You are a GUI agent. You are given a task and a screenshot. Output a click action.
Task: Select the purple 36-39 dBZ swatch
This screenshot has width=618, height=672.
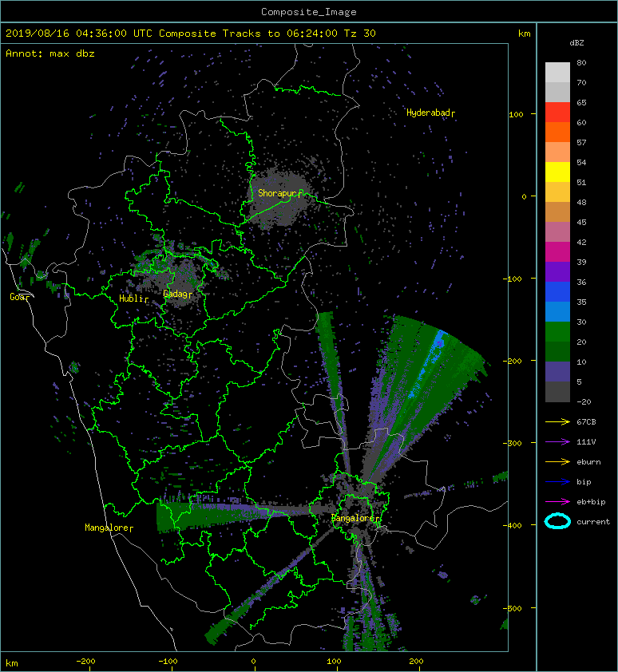tap(557, 271)
